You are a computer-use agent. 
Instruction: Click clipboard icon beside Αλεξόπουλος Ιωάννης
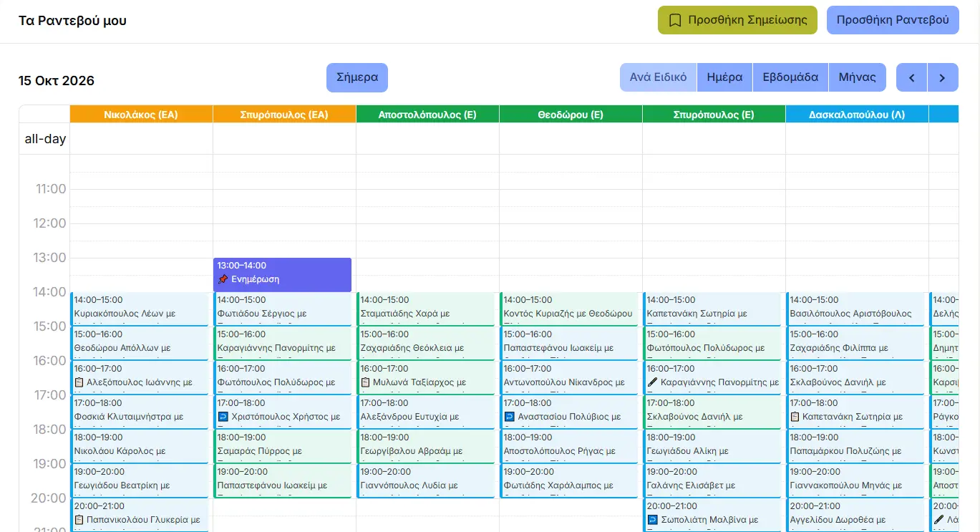click(x=79, y=382)
